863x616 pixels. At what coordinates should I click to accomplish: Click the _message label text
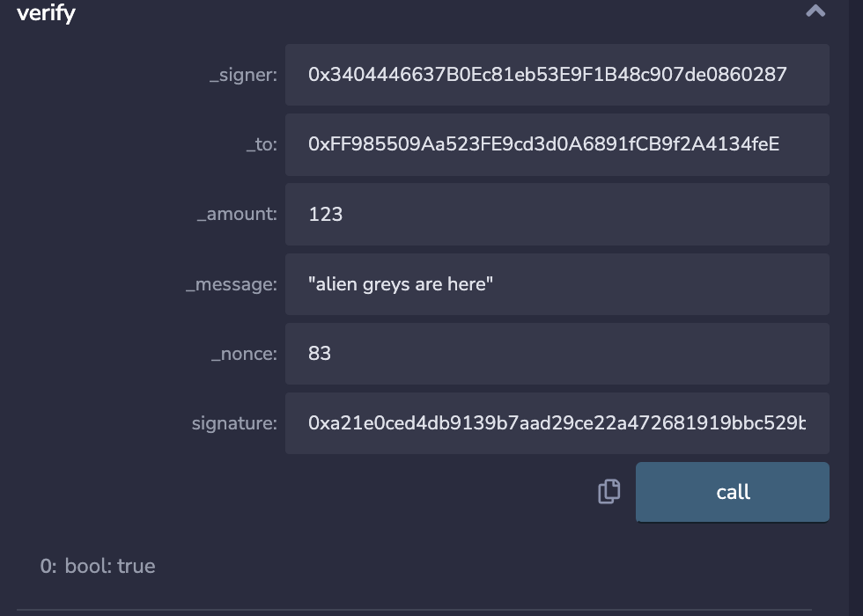232,283
